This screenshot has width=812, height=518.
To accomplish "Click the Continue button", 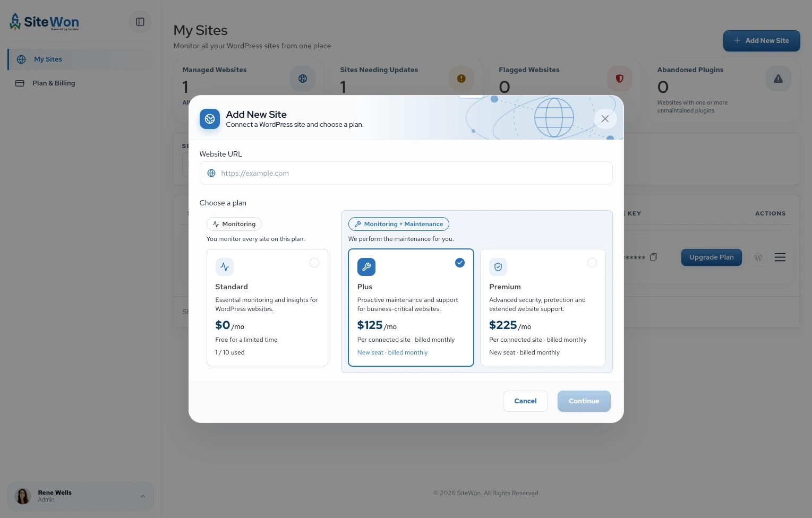I will [x=584, y=401].
